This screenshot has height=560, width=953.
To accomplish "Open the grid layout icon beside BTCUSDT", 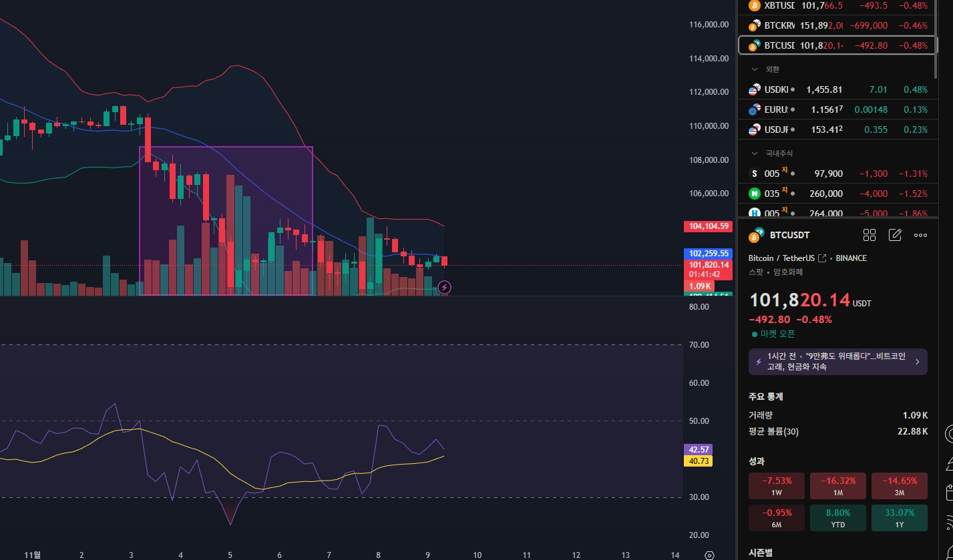I will [x=869, y=235].
